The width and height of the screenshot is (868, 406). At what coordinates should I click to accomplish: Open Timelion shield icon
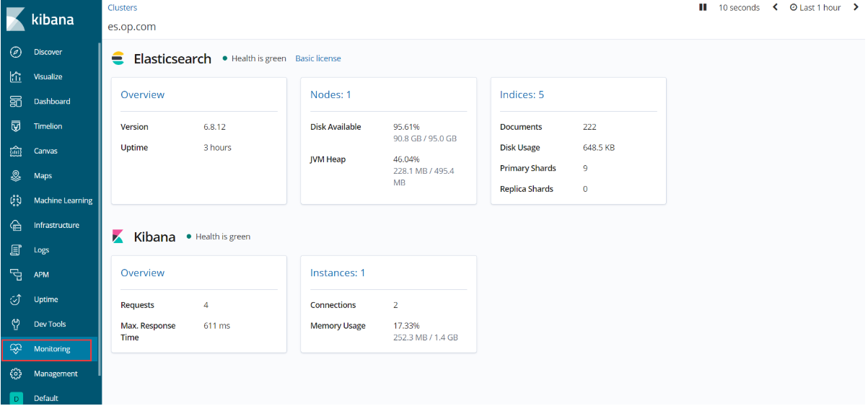[x=16, y=126]
